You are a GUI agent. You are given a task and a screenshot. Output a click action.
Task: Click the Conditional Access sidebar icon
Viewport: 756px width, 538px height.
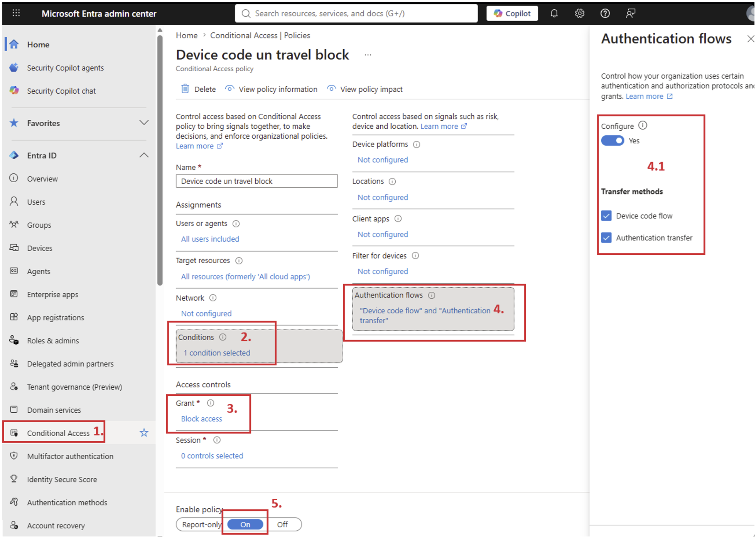click(x=14, y=433)
